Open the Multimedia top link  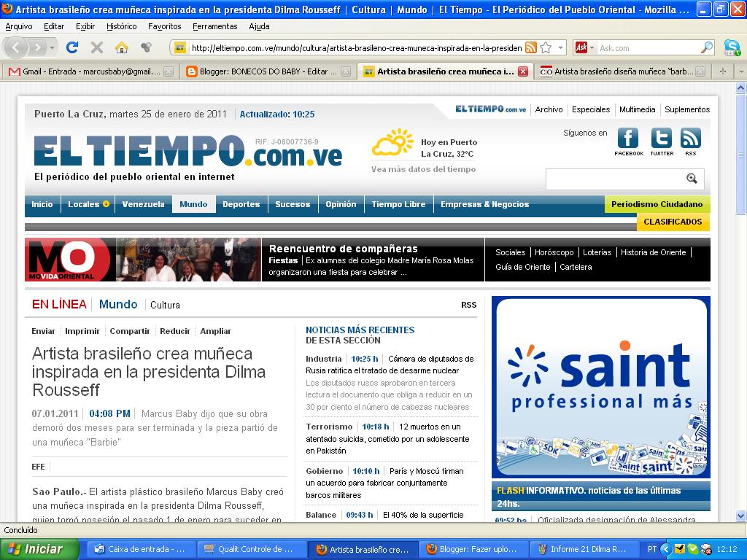pyautogui.click(x=637, y=109)
